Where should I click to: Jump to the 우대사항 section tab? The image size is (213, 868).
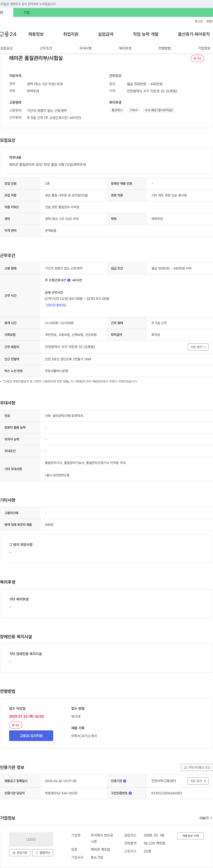[x=86, y=48]
